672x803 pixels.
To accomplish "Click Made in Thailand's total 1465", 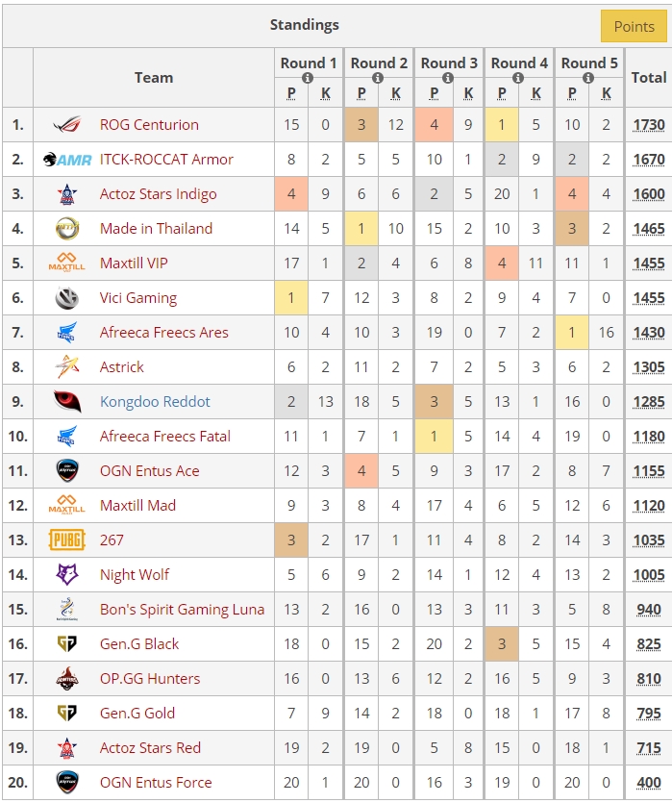I will tap(649, 229).
